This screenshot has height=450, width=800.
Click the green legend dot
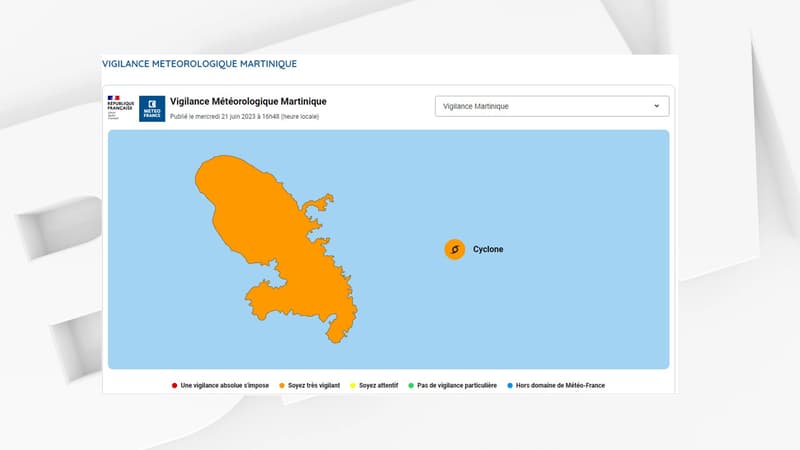pyautogui.click(x=411, y=385)
